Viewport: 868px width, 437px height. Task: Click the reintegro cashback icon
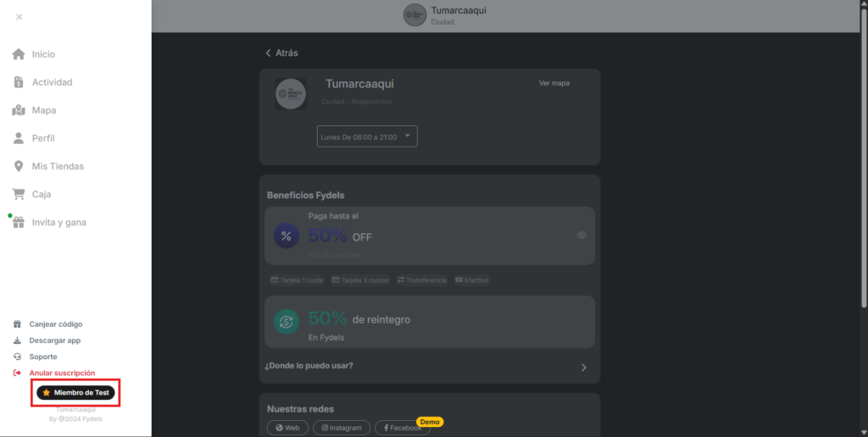[287, 322]
